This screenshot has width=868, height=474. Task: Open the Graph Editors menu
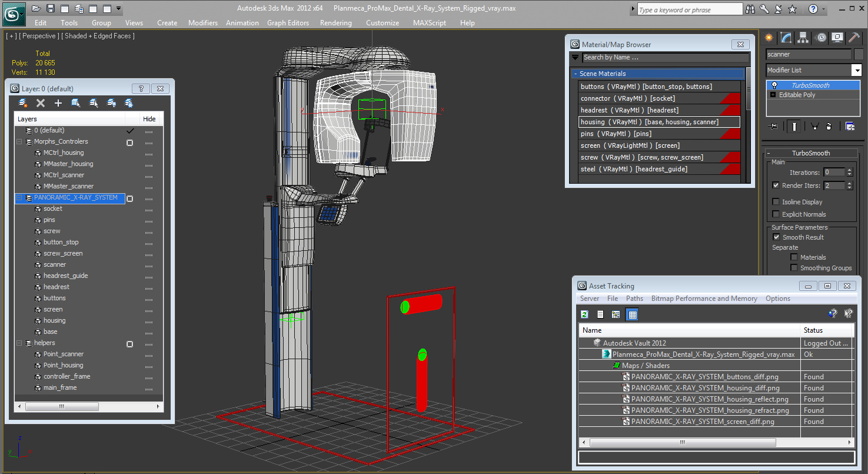pos(288,23)
